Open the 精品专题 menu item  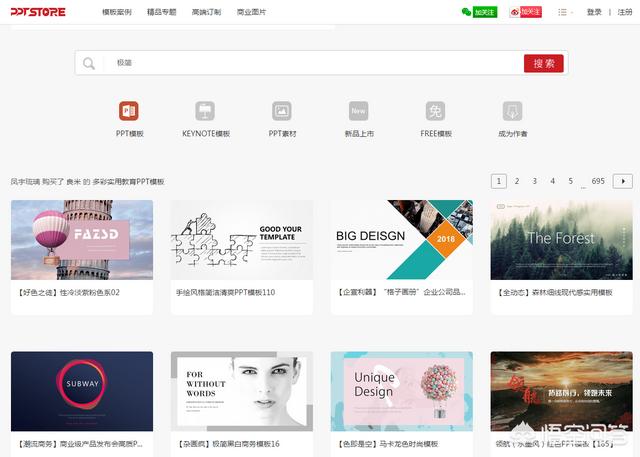(161, 12)
